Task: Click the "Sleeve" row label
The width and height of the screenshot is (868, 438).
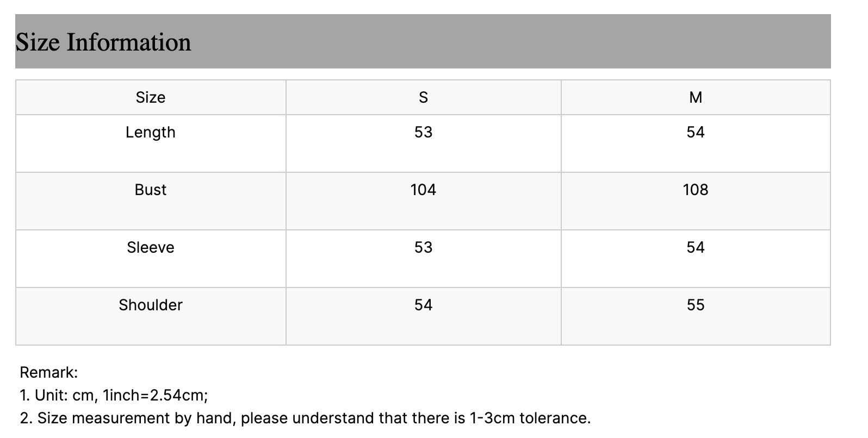Action: (x=151, y=247)
